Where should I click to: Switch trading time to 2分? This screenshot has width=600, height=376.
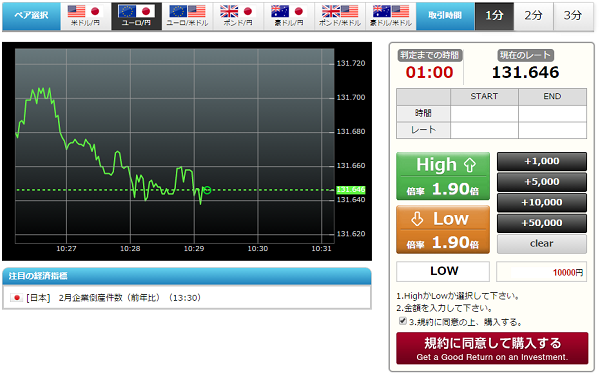pyautogui.click(x=533, y=16)
